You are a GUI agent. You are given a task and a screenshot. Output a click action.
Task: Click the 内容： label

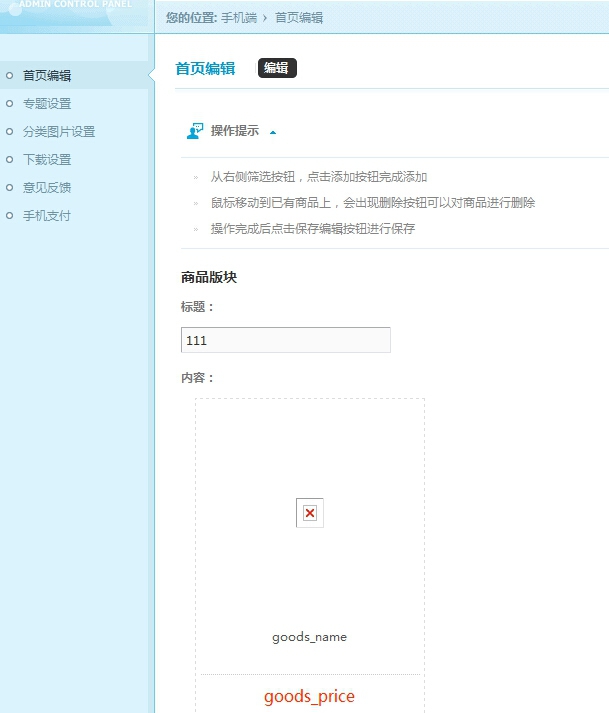click(197, 378)
